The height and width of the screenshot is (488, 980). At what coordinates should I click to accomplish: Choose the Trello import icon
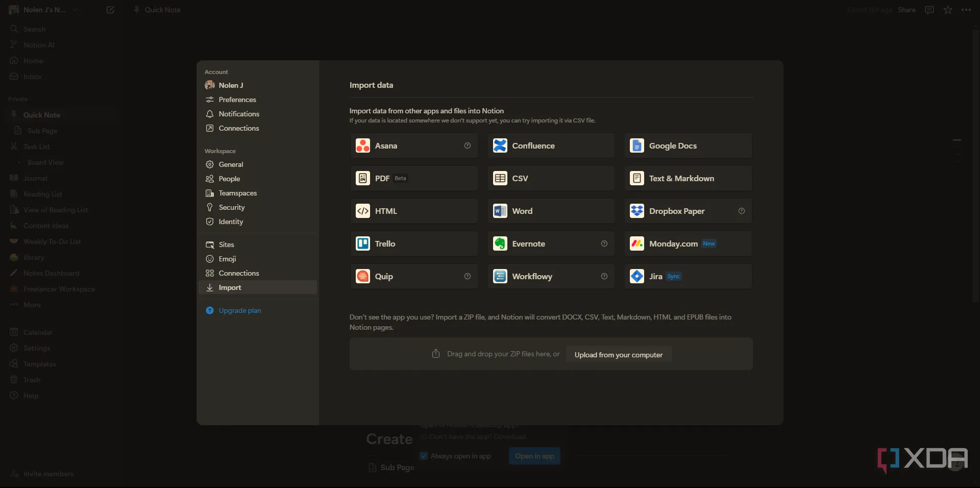(x=362, y=244)
